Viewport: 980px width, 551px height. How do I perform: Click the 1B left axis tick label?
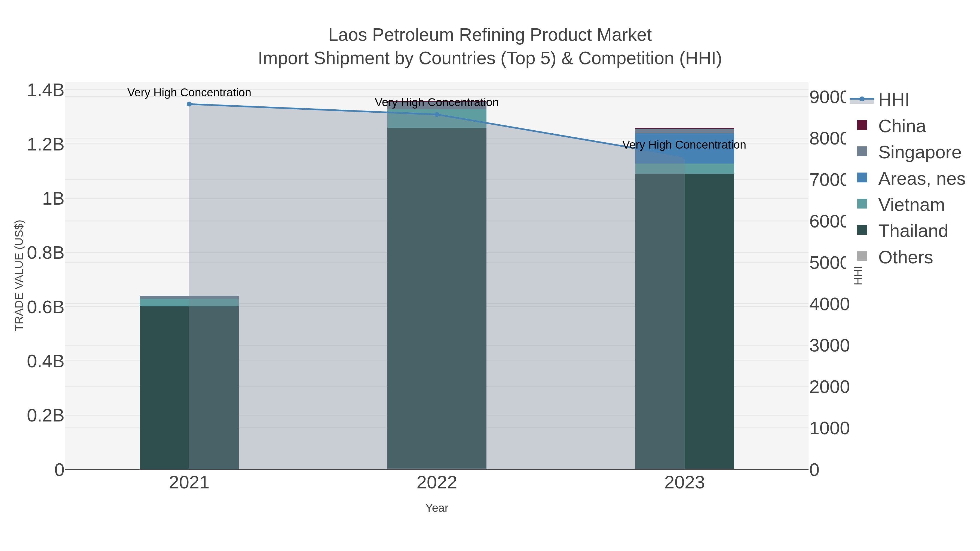pos(53,199)
